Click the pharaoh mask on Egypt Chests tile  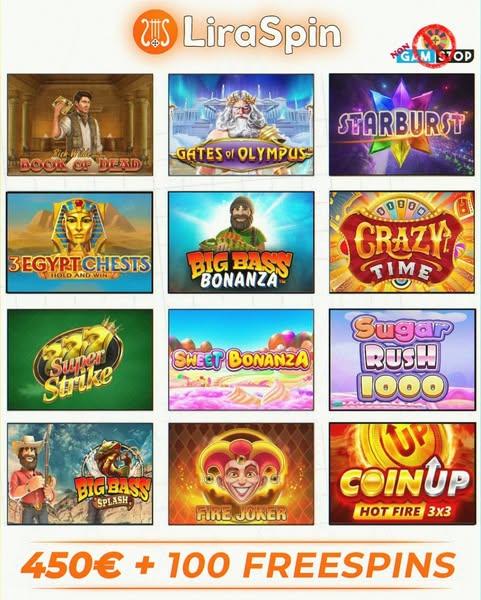pos(79,223)
